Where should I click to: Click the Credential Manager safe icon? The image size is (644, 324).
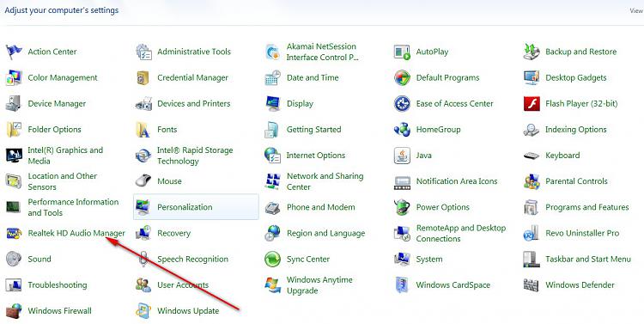(143, 77)
